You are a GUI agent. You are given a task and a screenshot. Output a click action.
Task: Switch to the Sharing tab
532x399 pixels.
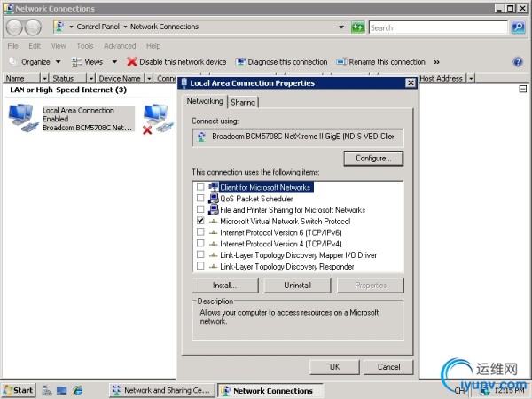click(x=243, y=102)
